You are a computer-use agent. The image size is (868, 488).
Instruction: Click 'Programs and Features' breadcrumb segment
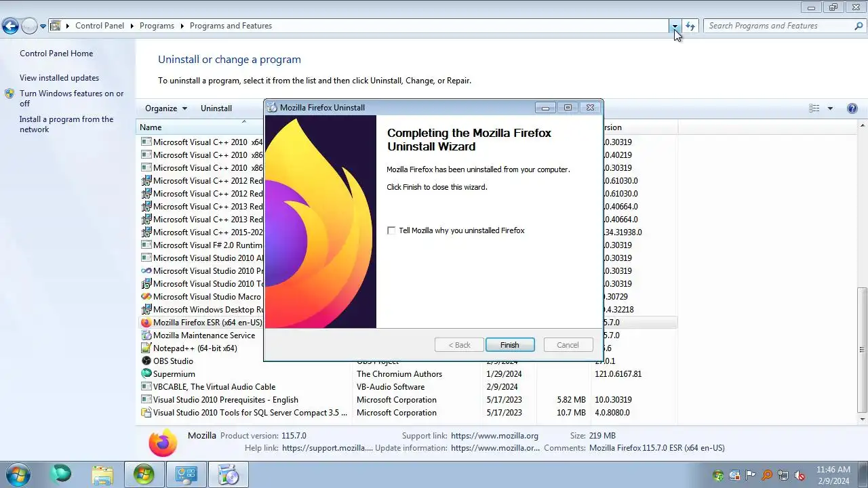coord(231,26)
